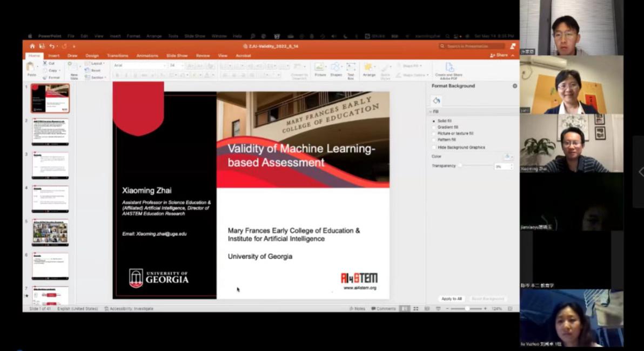Select the Gradient fill radio button
Screen dimensions: 644x351
(x=434, y=127)
